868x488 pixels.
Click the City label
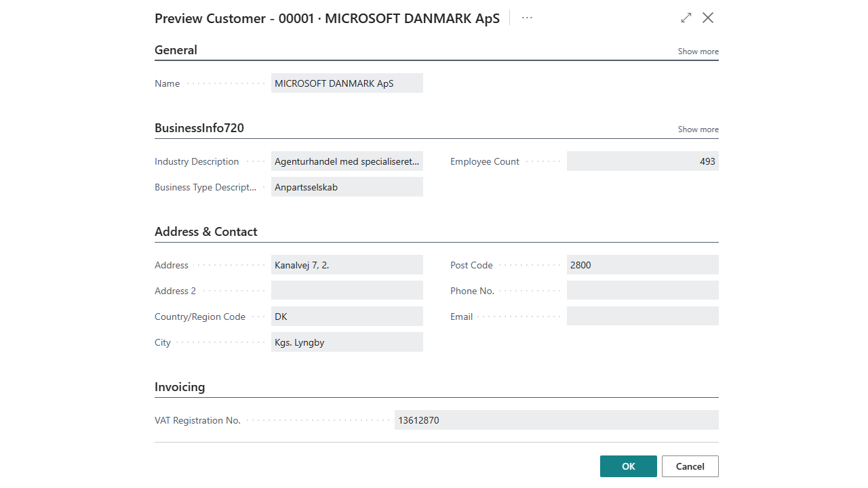pyautogui.click(x=163, y=342)
